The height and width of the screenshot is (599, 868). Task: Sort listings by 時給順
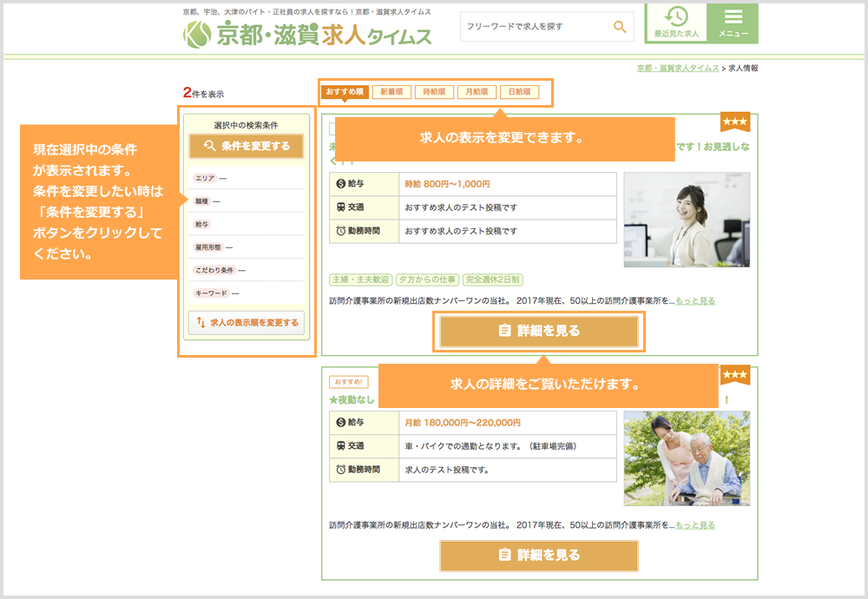click(x=434, y=92)
